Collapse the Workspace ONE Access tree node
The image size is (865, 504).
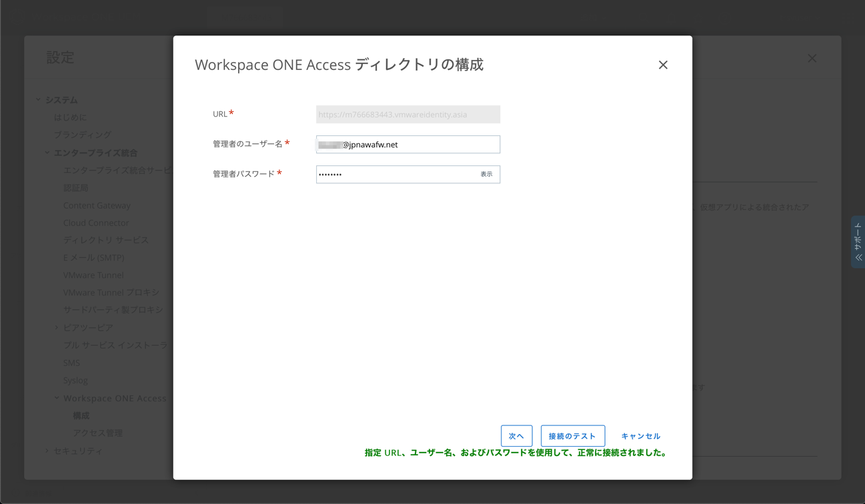[x=57, y=398]
